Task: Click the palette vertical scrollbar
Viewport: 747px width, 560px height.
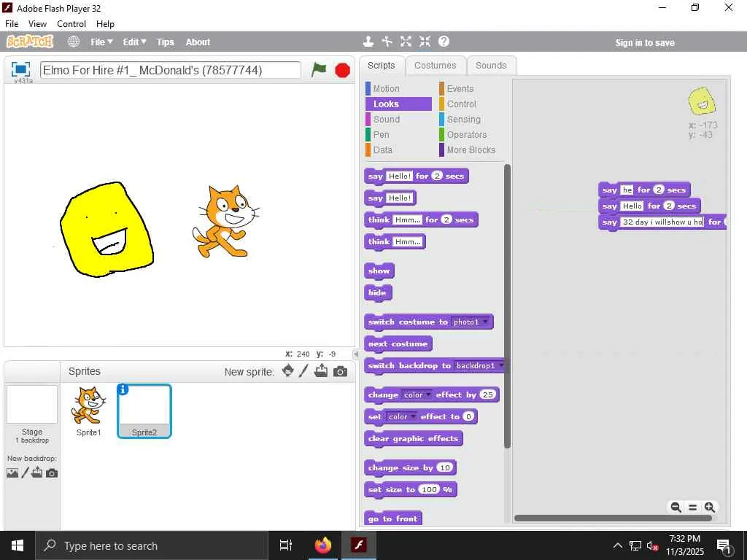Action: pos(507,306)
